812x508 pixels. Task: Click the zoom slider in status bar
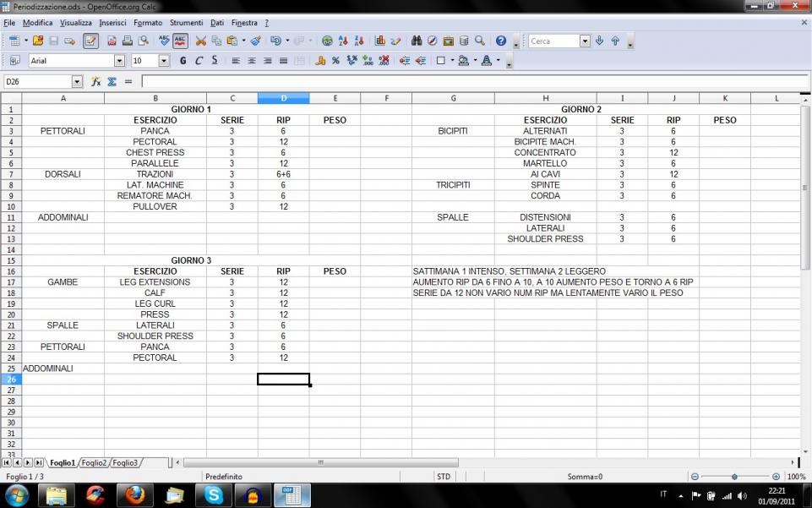pyautogui.click(x=734, y=477)
